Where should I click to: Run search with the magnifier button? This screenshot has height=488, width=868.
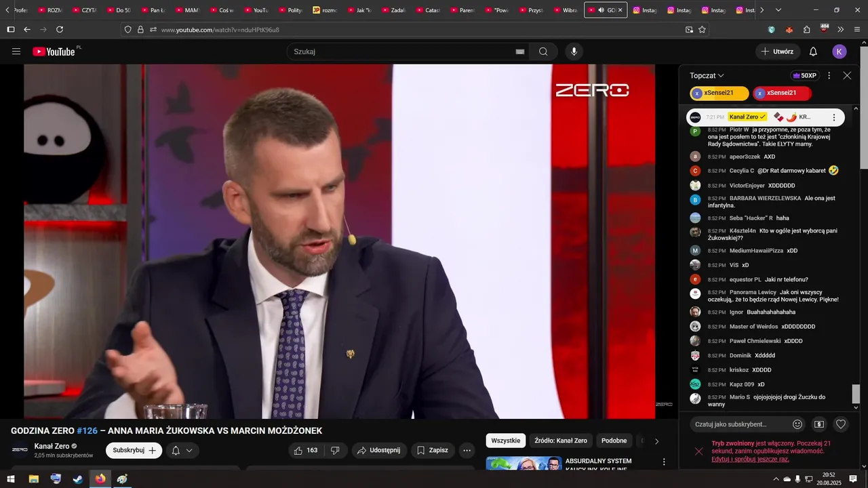tap(543, 52)
